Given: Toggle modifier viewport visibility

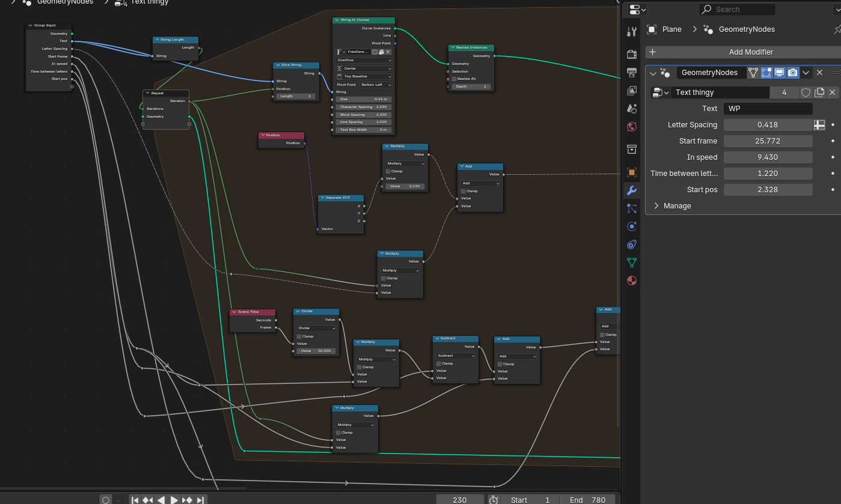Looking at the screenshot, I should click(779, 73).
